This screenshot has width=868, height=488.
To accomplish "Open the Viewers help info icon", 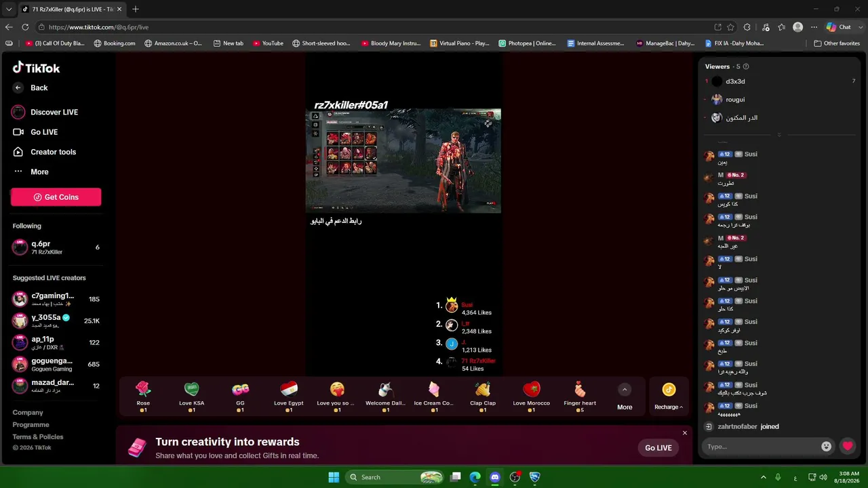I will (x=746, y=66).
